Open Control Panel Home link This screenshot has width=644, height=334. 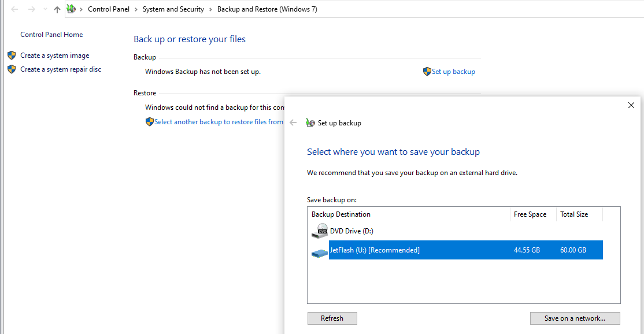point(52,35)
